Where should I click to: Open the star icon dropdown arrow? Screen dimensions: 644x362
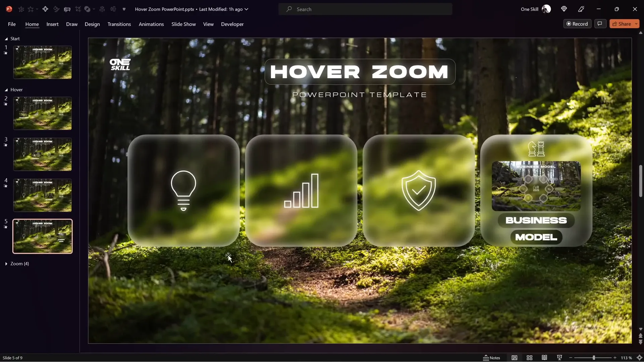37,9
